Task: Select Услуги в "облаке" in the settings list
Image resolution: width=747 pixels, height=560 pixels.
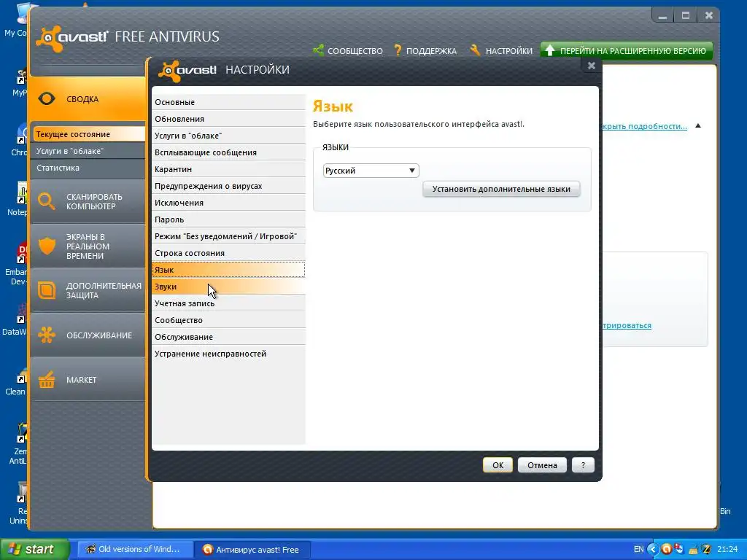Action: (228, 135)
